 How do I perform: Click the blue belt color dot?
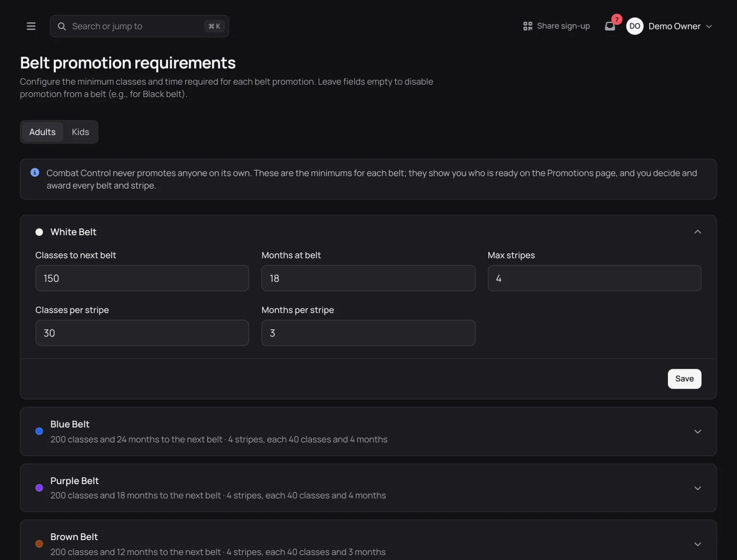click(39, 432)
